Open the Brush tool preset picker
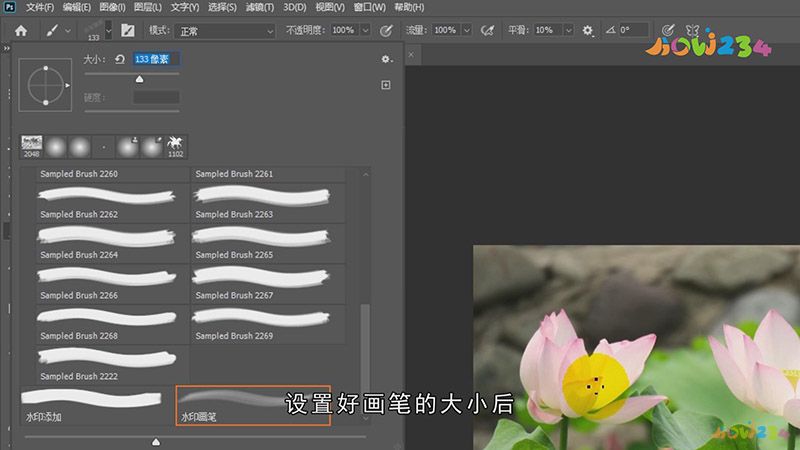 click(52, 31)
